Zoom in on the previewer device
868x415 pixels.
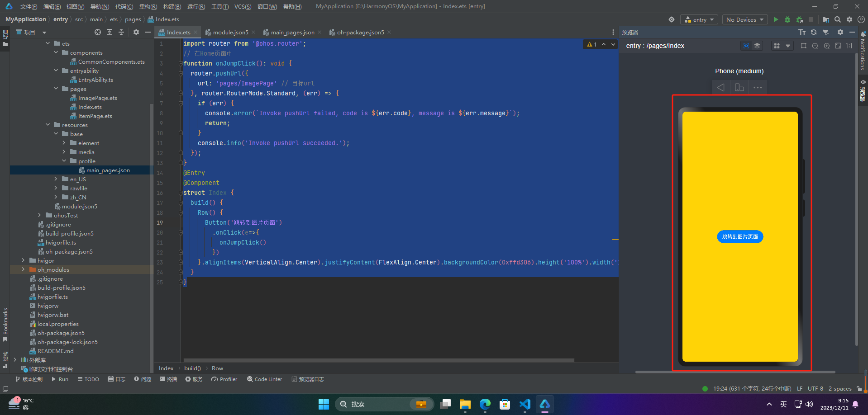click(827, 46)
